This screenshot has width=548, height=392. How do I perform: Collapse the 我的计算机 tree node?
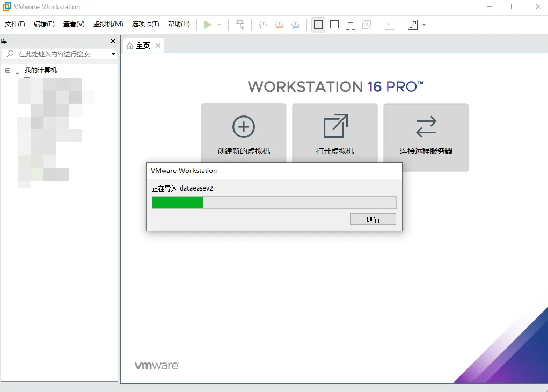click(8, 70)
